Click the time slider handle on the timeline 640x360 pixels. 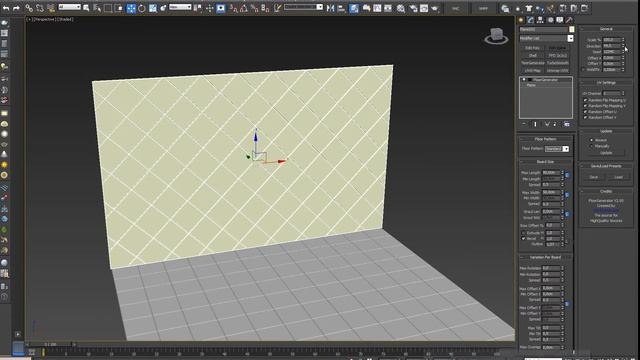pyautogui.click(x=51, y=344)
